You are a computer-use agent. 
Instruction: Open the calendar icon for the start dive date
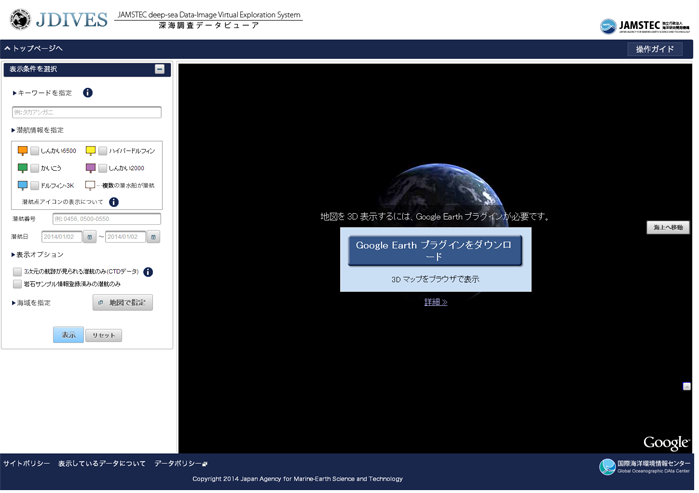click(90, 237)
